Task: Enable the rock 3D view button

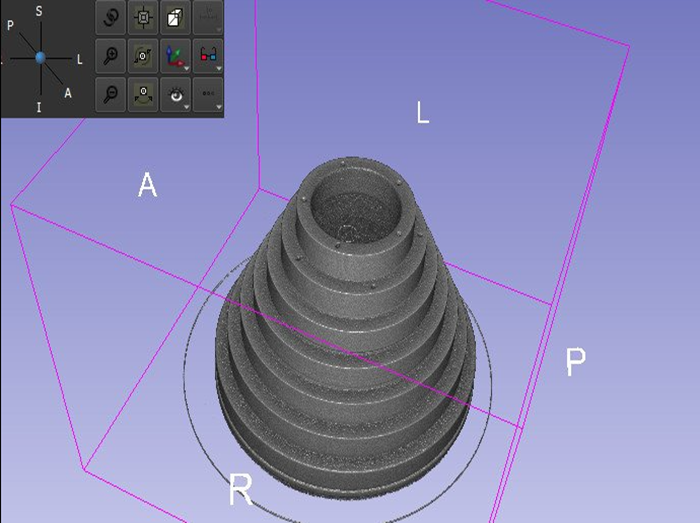Action: [x=142, y=95]
